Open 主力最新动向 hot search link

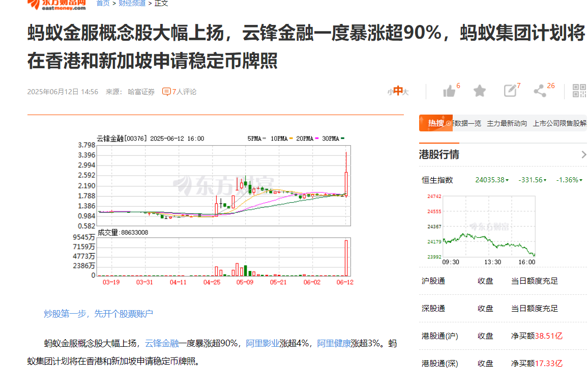507,124
